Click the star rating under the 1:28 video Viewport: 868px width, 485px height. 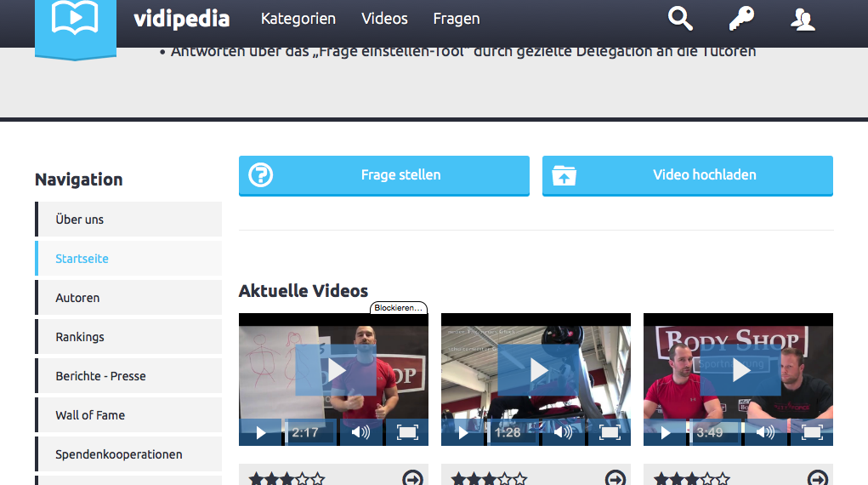coord(490,478)
